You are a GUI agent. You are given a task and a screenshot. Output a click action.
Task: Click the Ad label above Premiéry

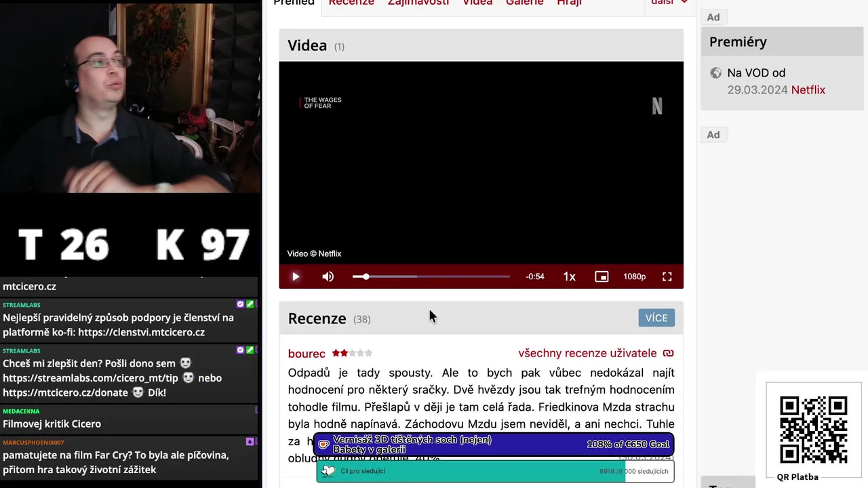(713, 17)
